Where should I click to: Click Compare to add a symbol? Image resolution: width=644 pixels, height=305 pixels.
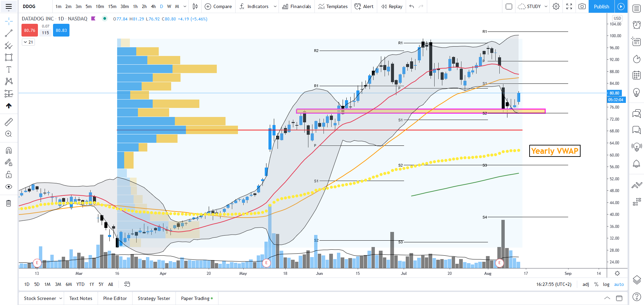218,6
